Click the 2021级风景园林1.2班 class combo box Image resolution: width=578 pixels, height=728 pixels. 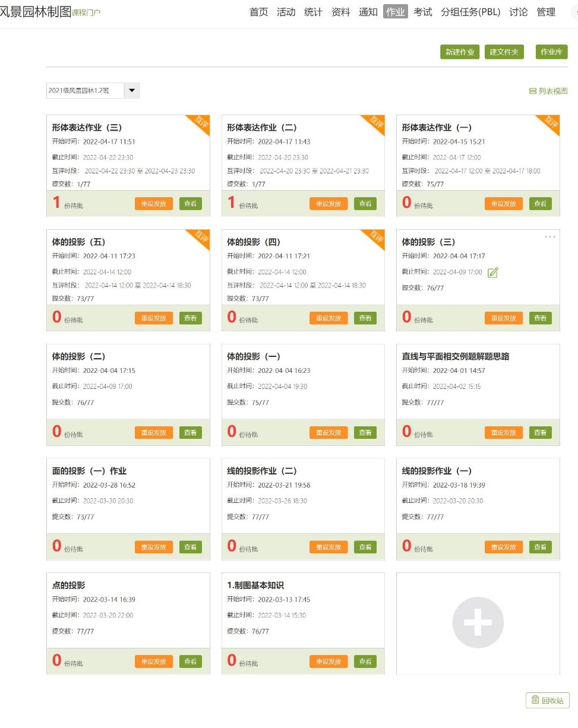click(85, 90)
